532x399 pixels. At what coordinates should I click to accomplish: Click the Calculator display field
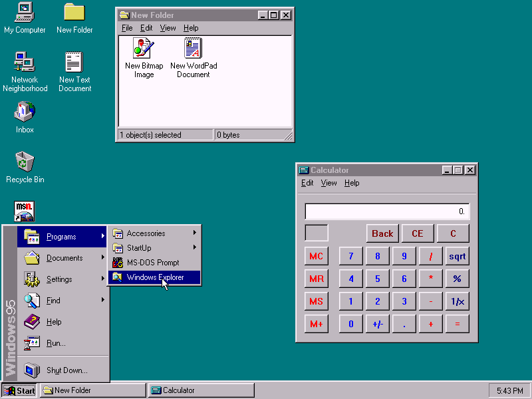click(x=387, y=211)
